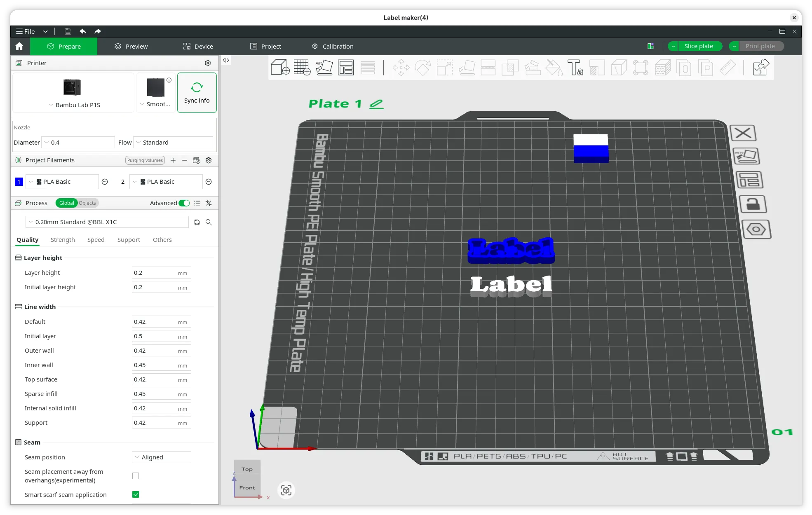Click the plate remove-all X icon

pos(743,133)
